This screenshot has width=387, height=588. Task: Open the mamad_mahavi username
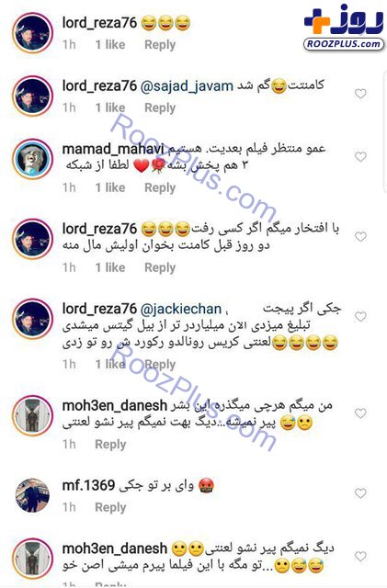click(113, 149)
